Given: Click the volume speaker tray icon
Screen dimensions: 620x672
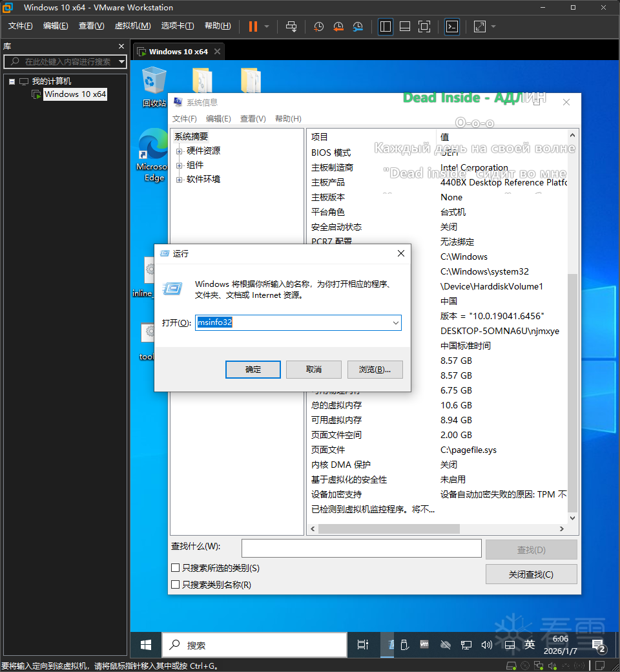Looking at the screenshot, I should pos(487,645).
